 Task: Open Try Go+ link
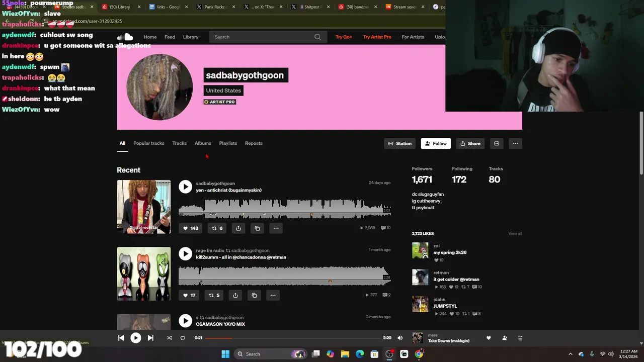pos(344,37)
